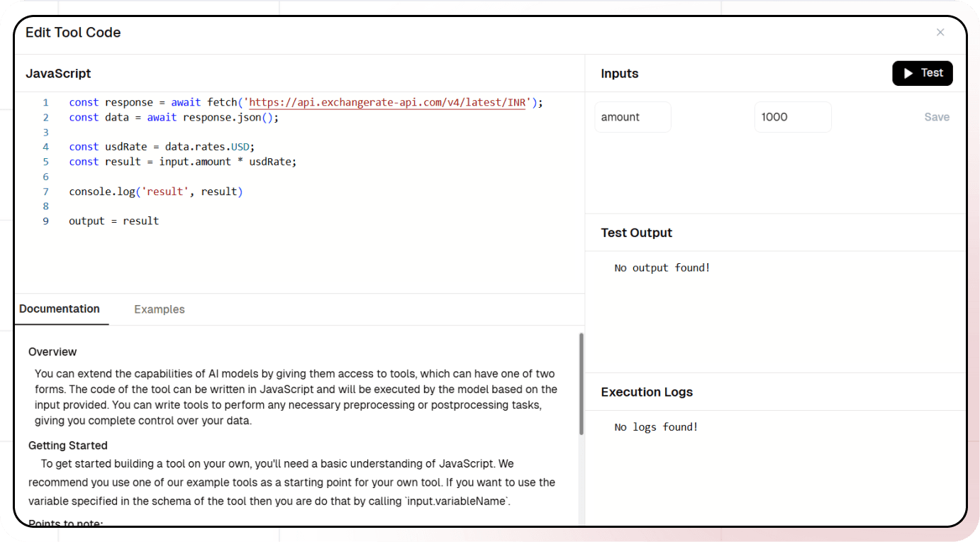This screenshot has height=542, width=980.
Task: Close the Edit Tool Code dialog
Action: [x=940, y=33]
